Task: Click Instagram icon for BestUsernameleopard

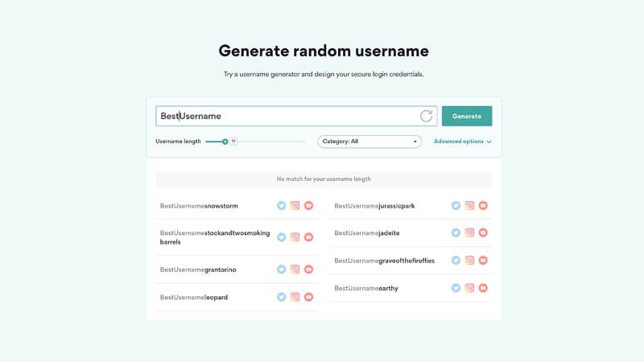Action: tap(295, 297)
